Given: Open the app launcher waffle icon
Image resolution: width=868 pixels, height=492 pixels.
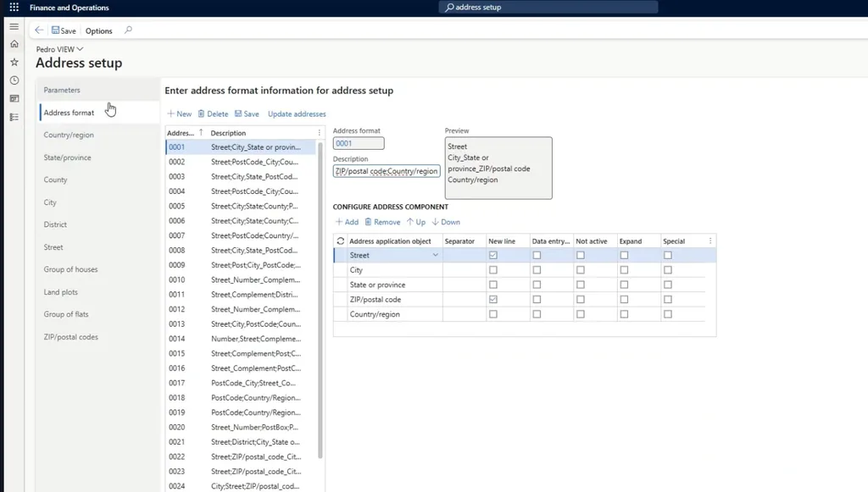Looking at the screenshot, I should [x=14, y=7].
